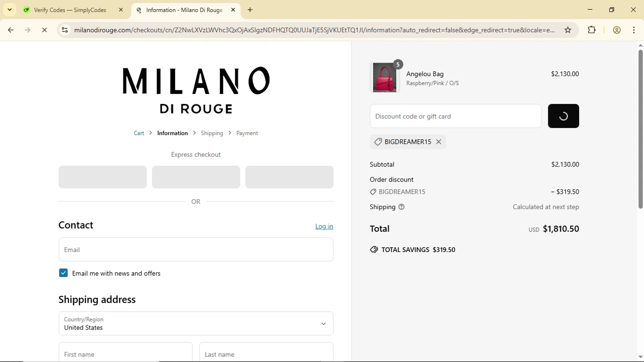Go back to the previous page

click(11, 30)
